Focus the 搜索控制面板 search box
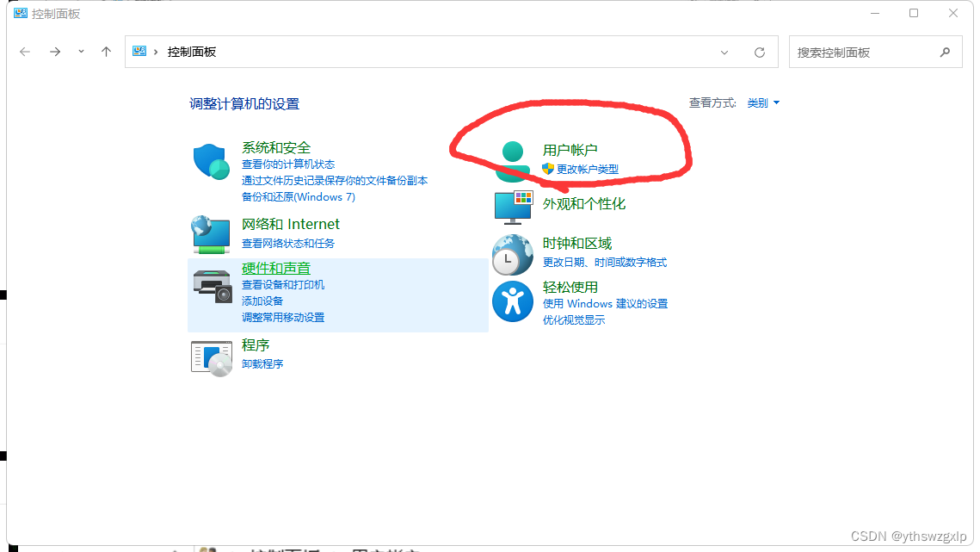This screenshot has height=552, width=980. pyautogui.click(x=876, y=53)
